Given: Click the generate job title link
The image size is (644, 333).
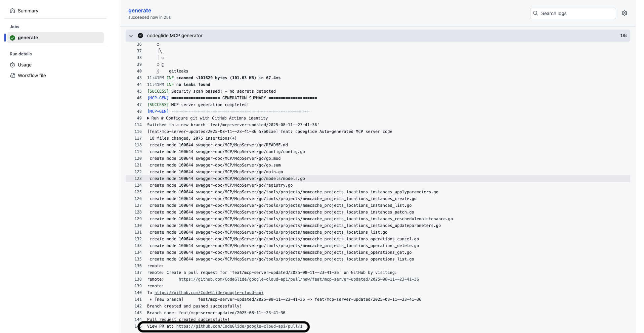Looking at the screenshot, I should click(140, 10).
